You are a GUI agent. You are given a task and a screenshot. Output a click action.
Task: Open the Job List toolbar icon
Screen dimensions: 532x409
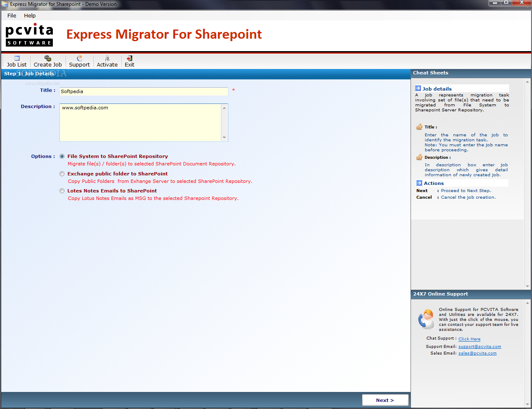click(x=17, y=58)
